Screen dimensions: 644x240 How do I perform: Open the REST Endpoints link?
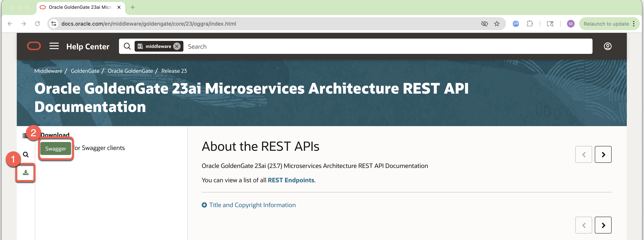tap(291, 180)
